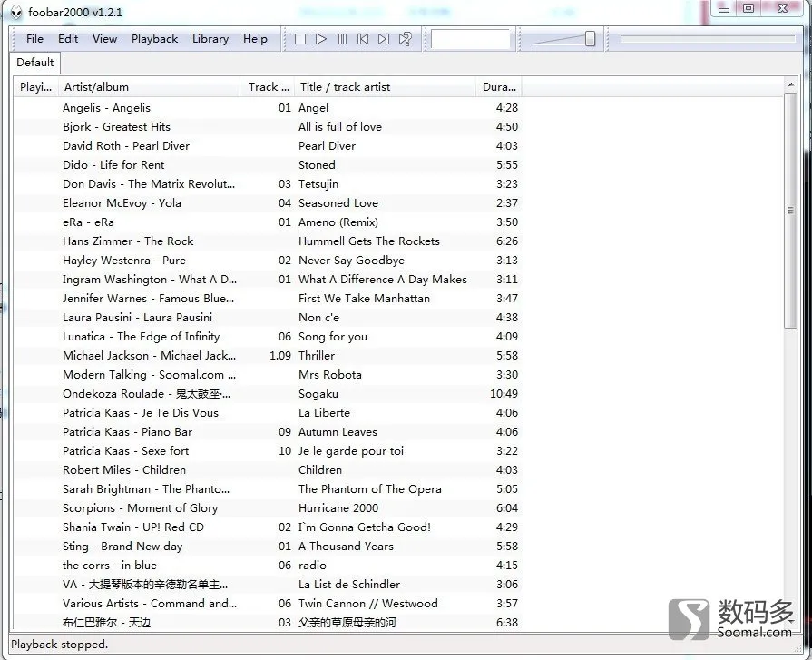This screenshot has height=660, width=812.
Task: Maximize the foobar2000 window
Action: tap(748, 9)
